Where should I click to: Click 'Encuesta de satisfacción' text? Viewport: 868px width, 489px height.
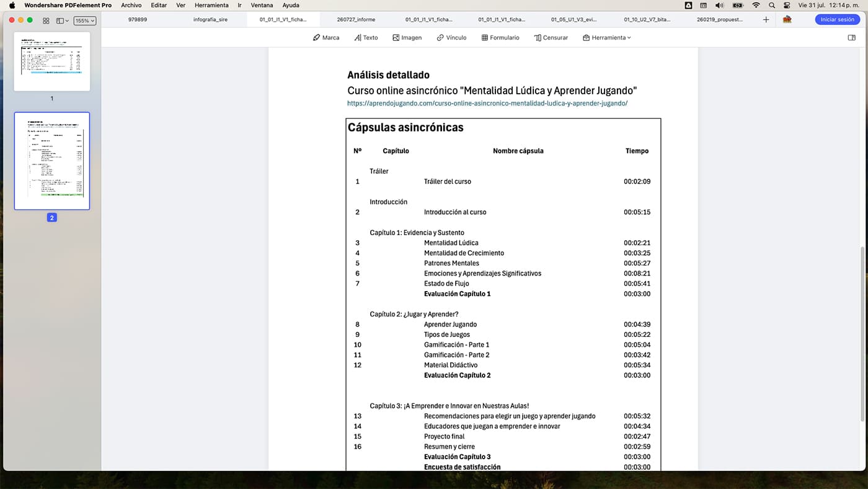[x=463, y=467]
